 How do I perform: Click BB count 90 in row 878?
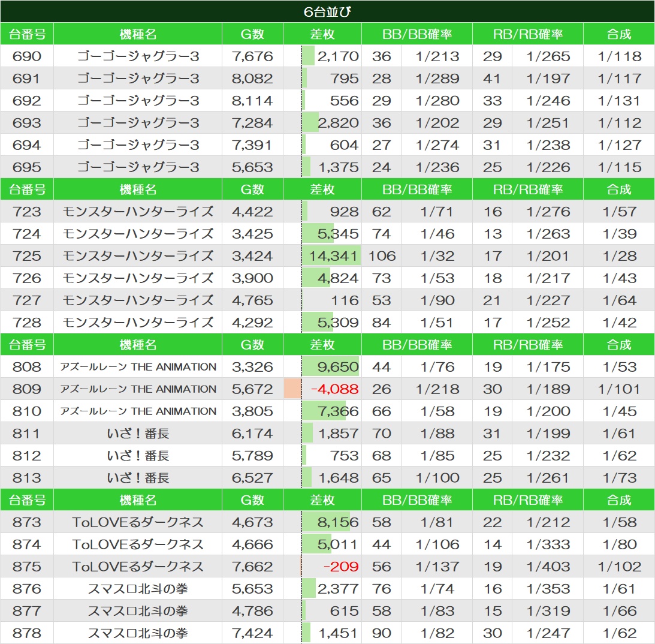click(x=381, y=632)
